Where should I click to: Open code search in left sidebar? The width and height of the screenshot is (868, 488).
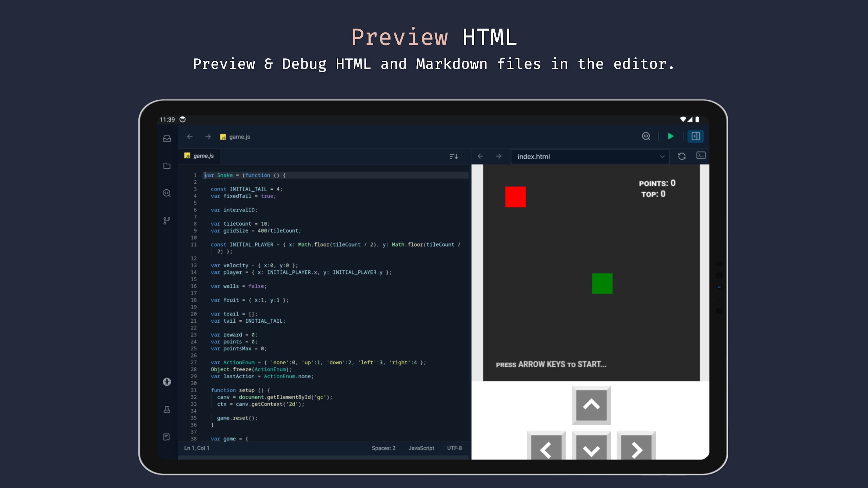coord(167,193)
